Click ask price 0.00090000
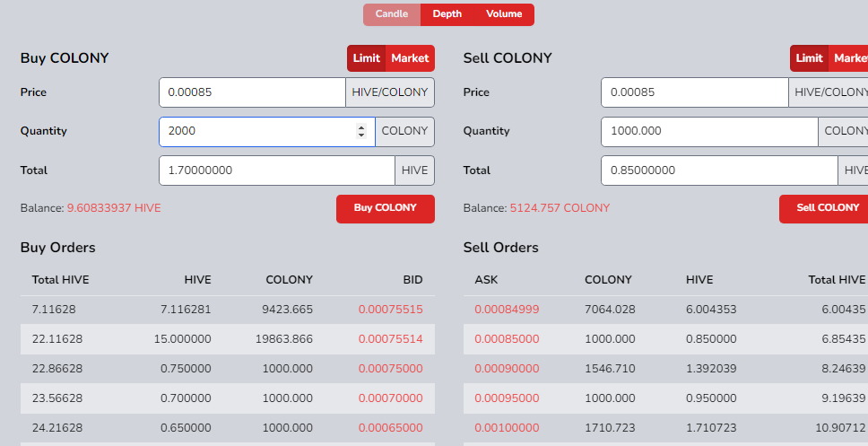Screen dimensions: 868x446 (507, 369)
